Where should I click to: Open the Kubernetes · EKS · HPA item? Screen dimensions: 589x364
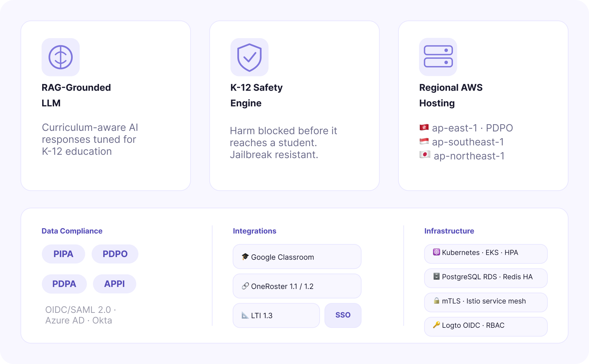pos(486,254)
